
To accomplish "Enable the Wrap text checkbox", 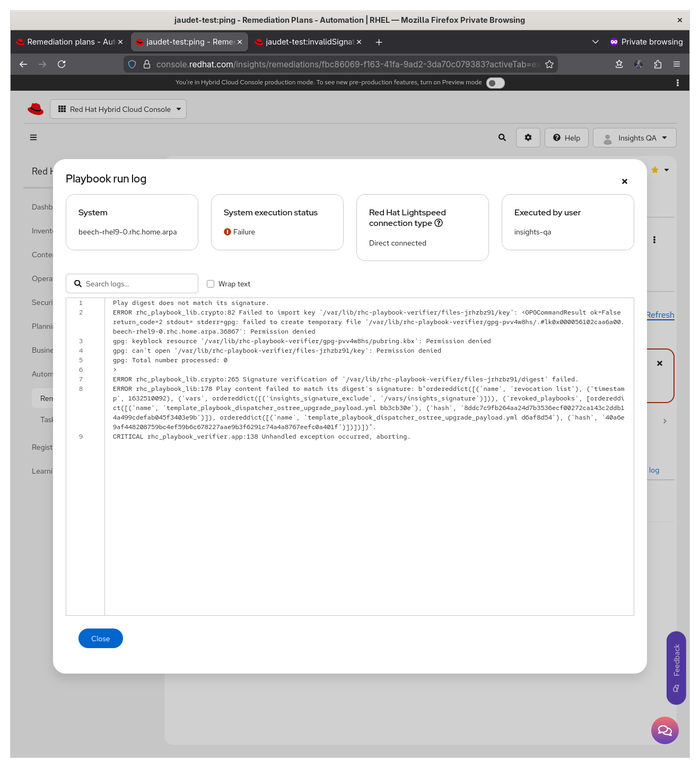I will point(211,284).
